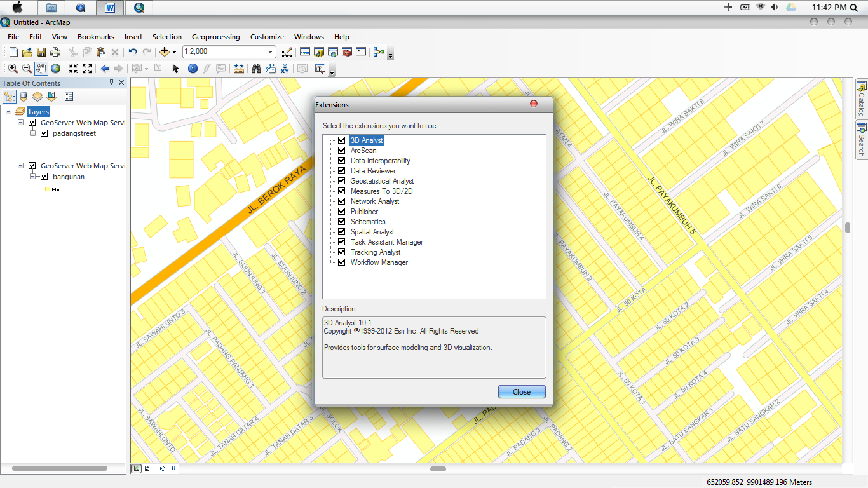This screenshot has height=488, width=868.
Task: Toggle Data Interoperability extension checkbox
Action: pos(341,161)
